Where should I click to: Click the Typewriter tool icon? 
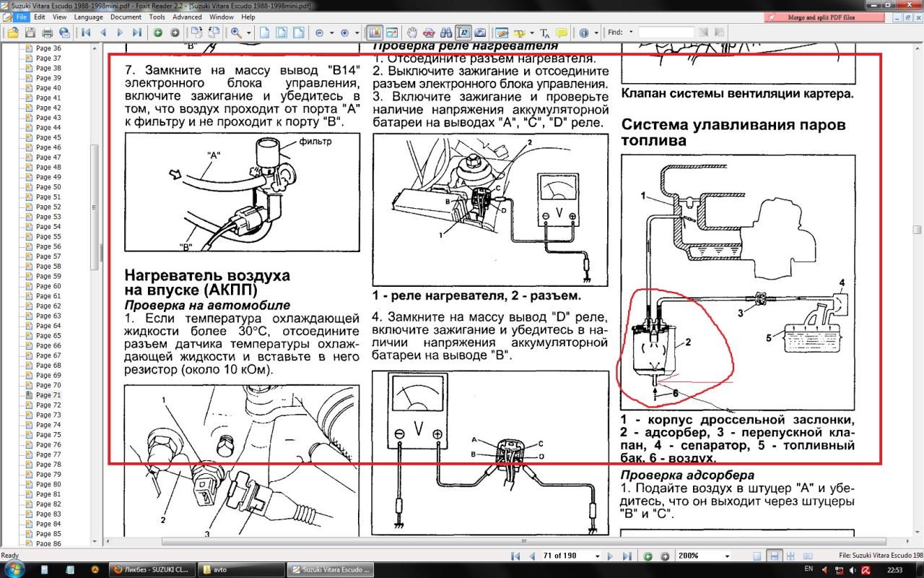click(544, 33)
